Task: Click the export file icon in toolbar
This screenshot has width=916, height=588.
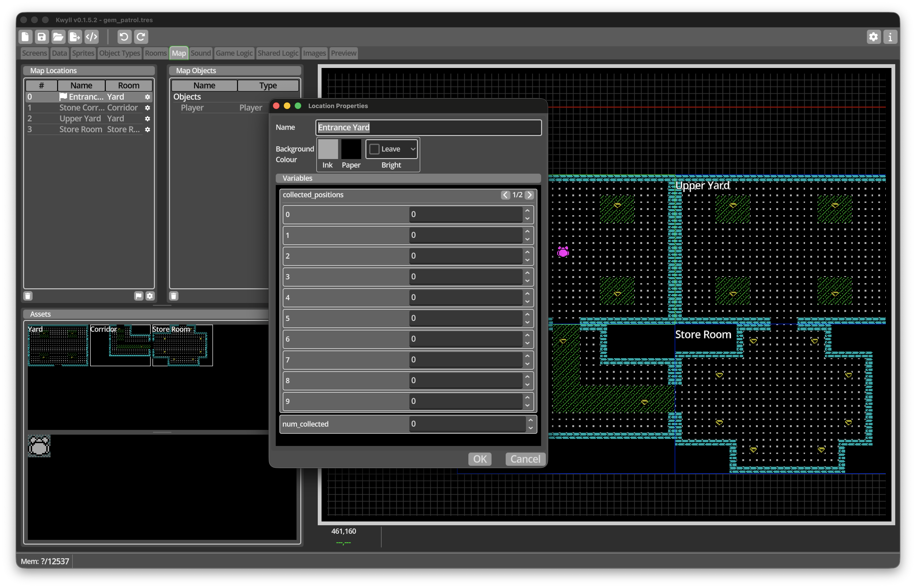Action: [75, 37]
